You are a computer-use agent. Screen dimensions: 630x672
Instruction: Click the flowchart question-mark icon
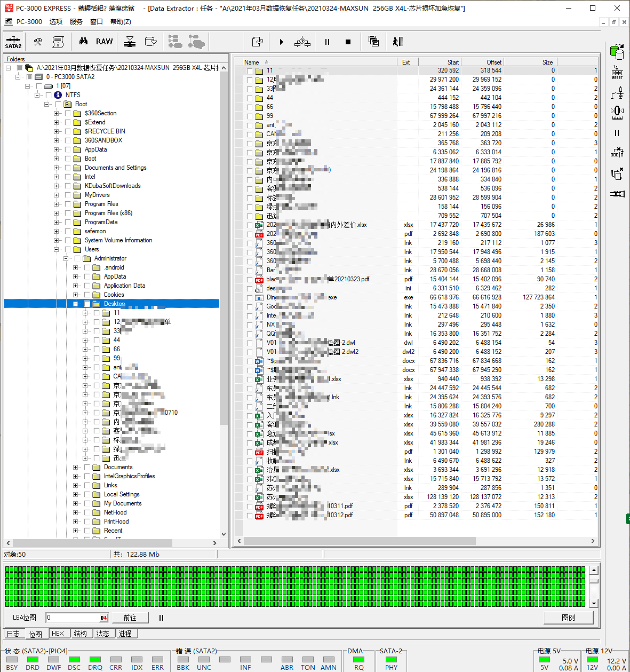click(302, 42)
